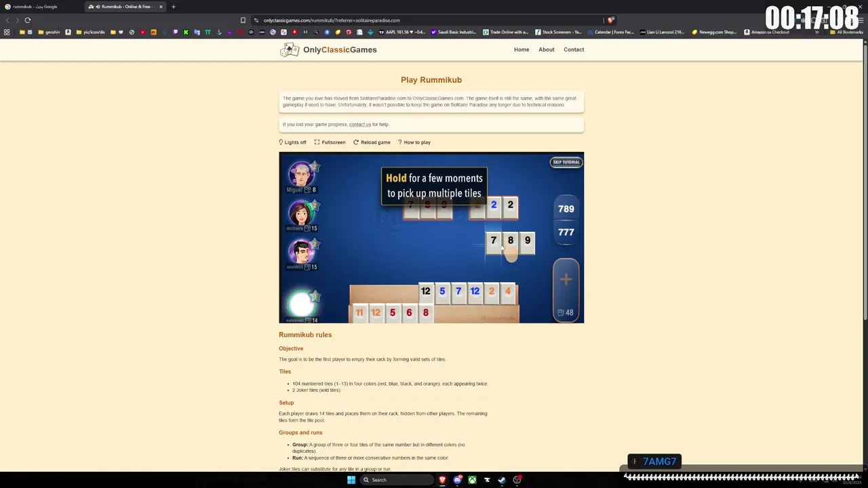Click ronald453's player avatar
The image size is (868, 488).
click(x=300, y=251)
